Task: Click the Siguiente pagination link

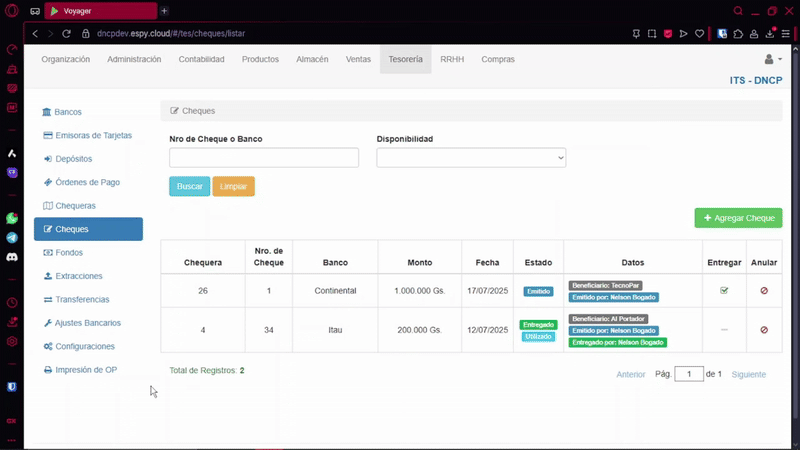Action: (x=748, y=374)
